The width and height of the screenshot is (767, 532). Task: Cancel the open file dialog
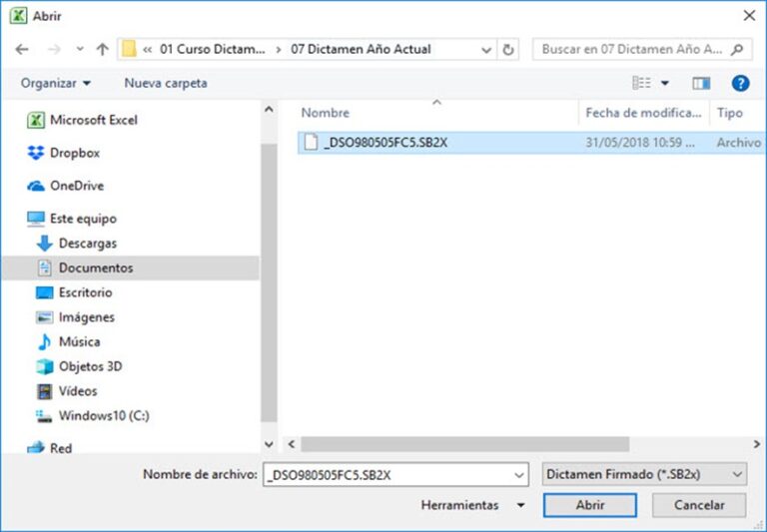(x=699, y=505)
